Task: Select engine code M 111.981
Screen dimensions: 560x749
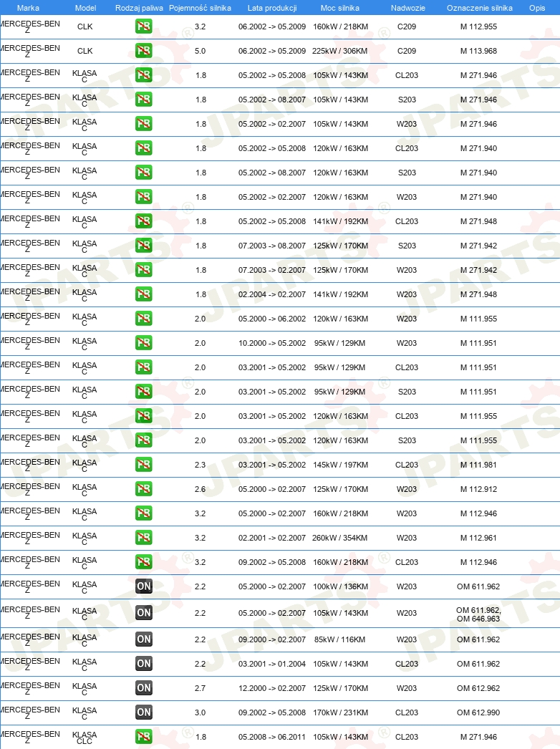Action: coord(479,465)
